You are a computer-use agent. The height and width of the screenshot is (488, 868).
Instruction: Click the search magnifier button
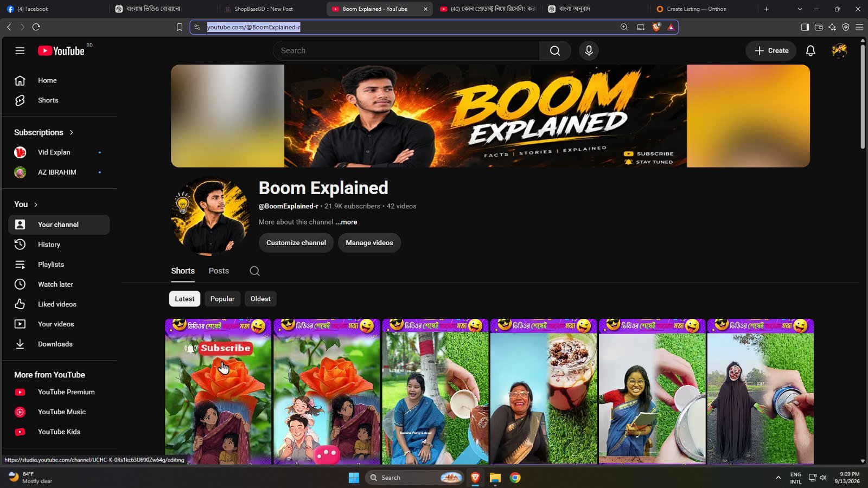coord(555,50)
